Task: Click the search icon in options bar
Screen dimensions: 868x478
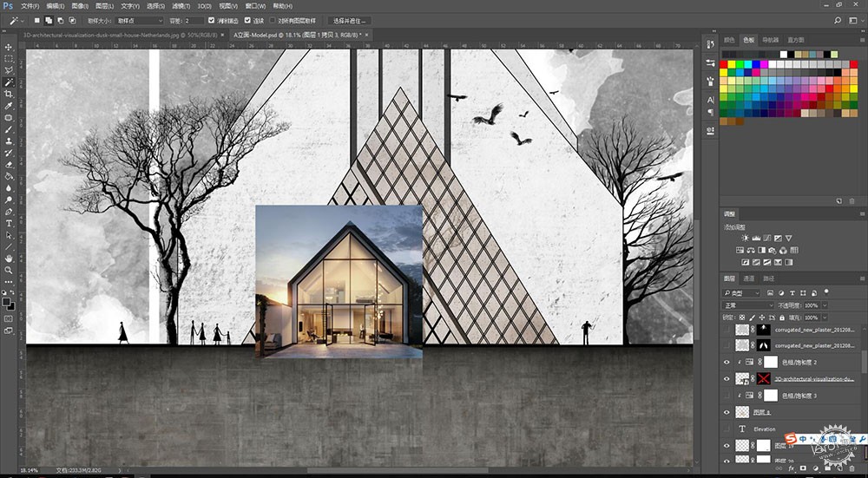Action: (838, 21)
